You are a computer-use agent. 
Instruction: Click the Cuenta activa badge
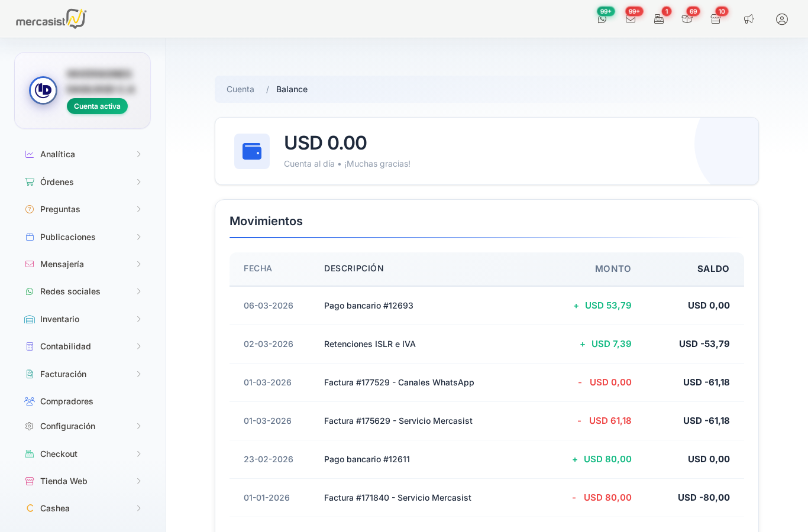(x=97, y=106)
